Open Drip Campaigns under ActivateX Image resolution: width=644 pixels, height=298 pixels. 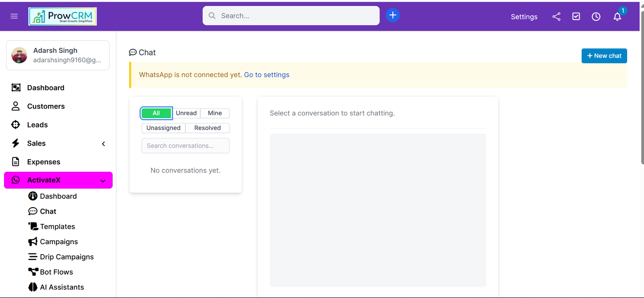[x=67, y=257]
